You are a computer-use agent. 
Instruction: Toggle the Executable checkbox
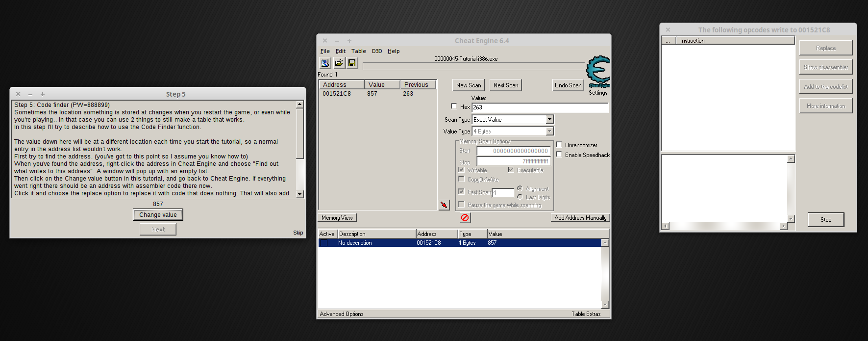[x=511, y=170]
